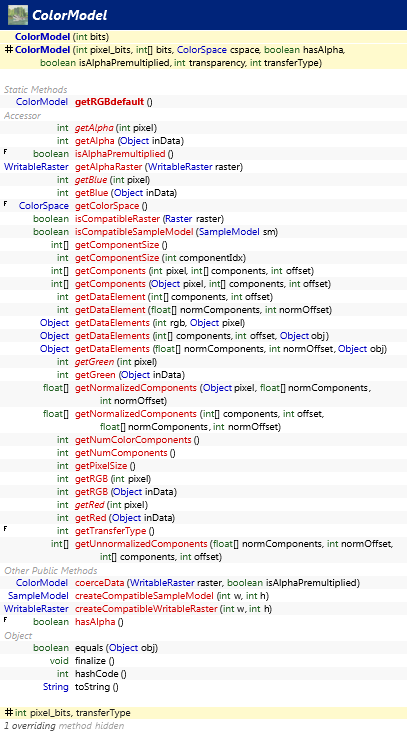Screen dimensions: 407x732
Task: Click the Object section label
Action: [x=18, y=636]
